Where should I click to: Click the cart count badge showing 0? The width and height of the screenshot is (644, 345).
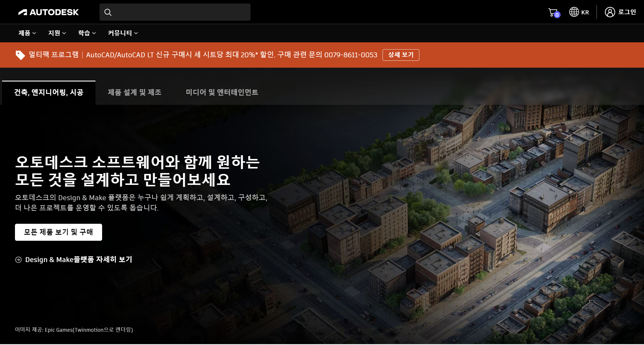557,15
